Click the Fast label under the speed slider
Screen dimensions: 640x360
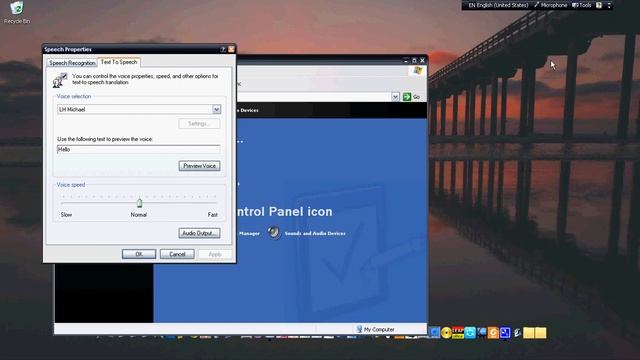point(213,215)
